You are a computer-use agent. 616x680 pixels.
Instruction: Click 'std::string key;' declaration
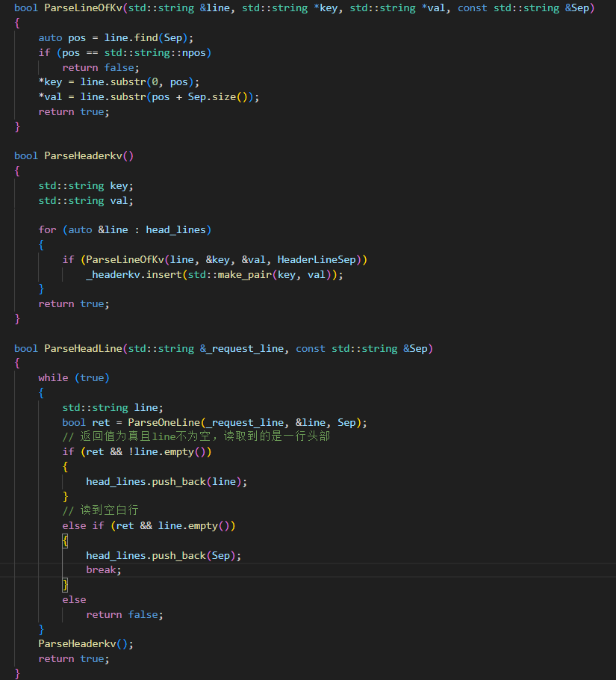pos(86,185)
